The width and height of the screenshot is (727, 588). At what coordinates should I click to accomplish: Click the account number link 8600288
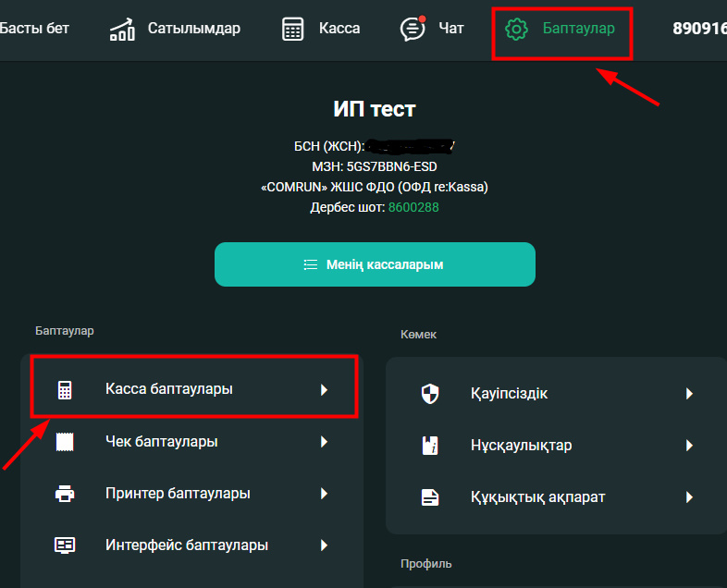click(x=413, y=207)
